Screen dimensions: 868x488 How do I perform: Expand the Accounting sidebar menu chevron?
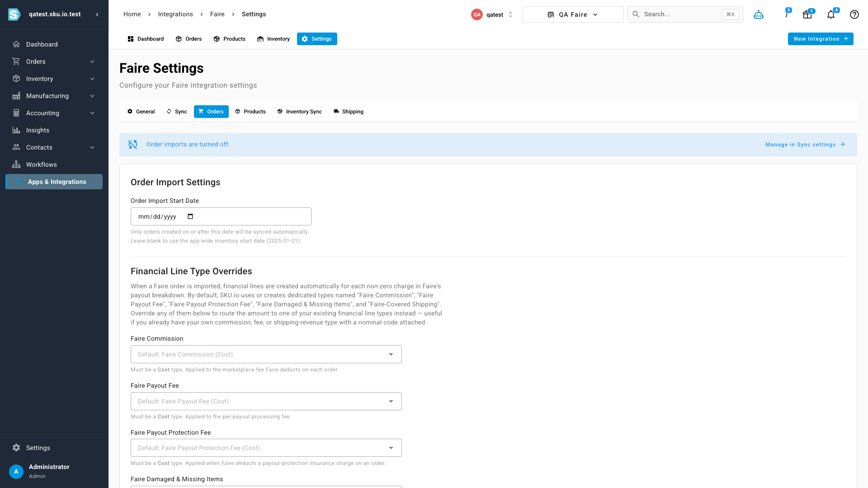[x=92, y=113]
